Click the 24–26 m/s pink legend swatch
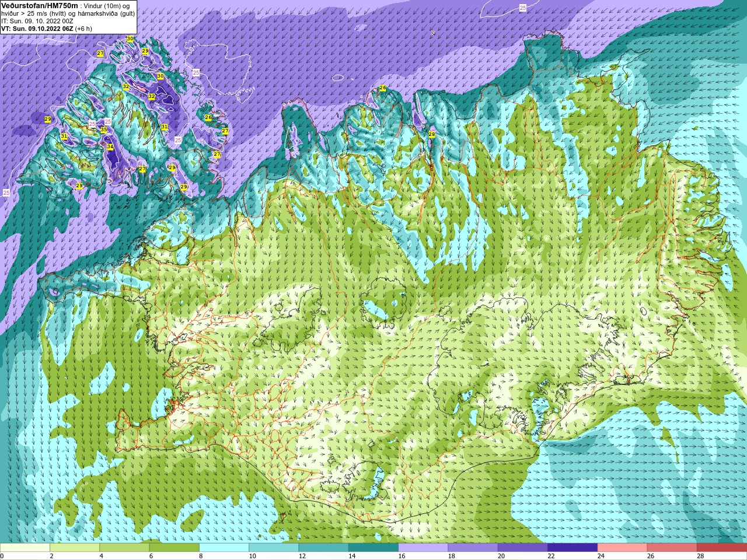Viewport: 747px width, 560px height. (x=622, y=548)
